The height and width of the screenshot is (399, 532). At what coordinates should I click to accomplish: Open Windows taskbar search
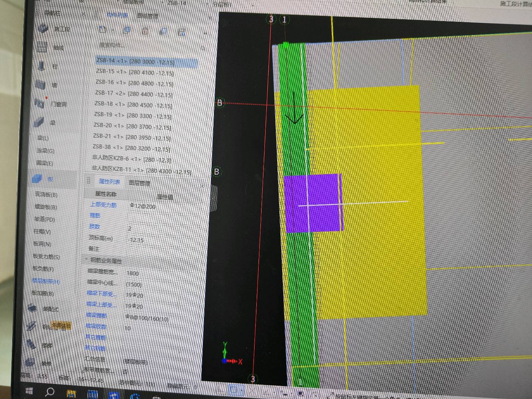[49, 392]
